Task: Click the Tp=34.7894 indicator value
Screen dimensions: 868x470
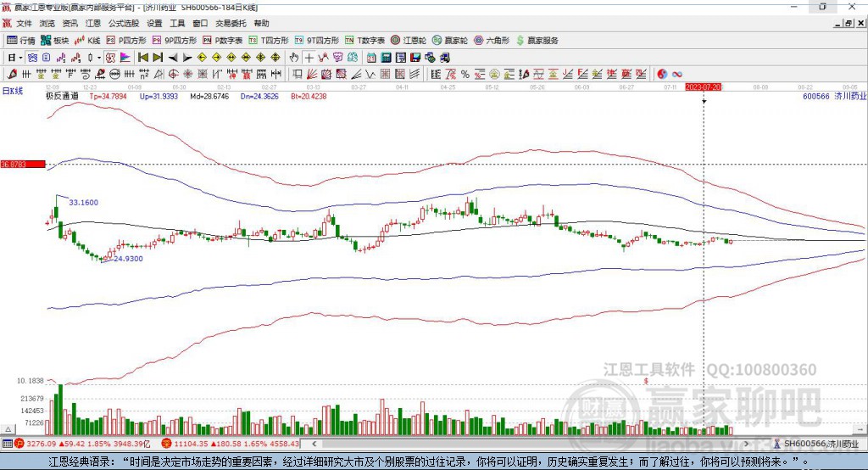Action: [108, 96]
